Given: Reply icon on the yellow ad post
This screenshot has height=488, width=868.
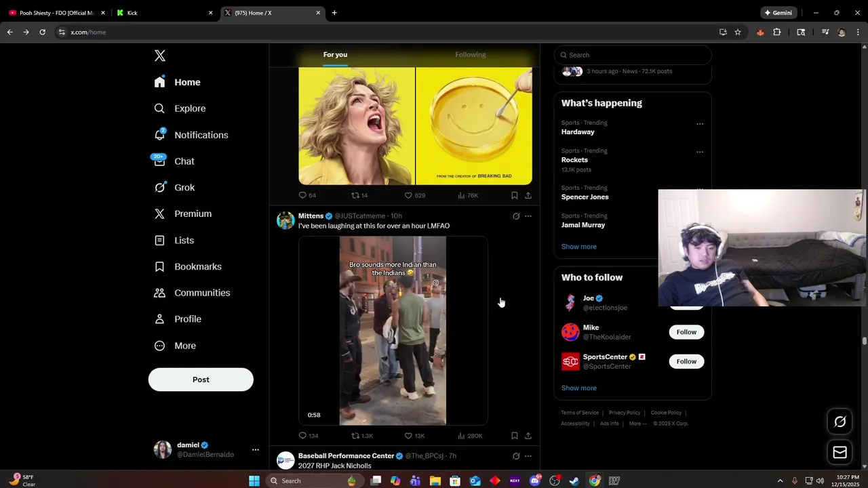Looking at the screenshot, I should click(303, 195).
